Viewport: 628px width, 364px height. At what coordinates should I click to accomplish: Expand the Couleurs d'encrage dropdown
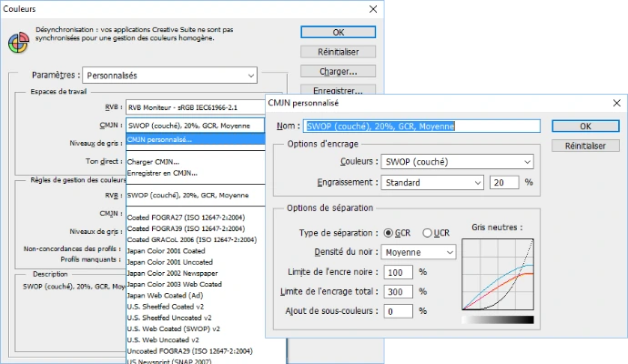click(x=457, y=162)
